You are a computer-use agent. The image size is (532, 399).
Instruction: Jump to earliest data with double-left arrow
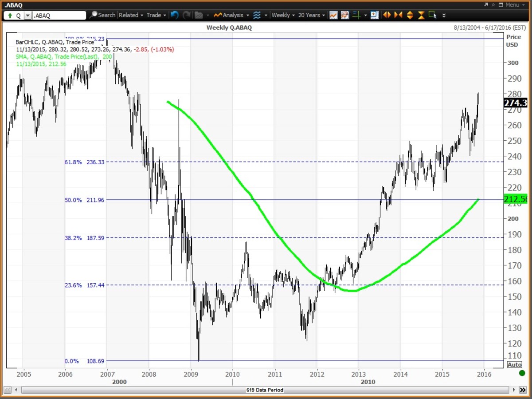[x=8, y=390]
